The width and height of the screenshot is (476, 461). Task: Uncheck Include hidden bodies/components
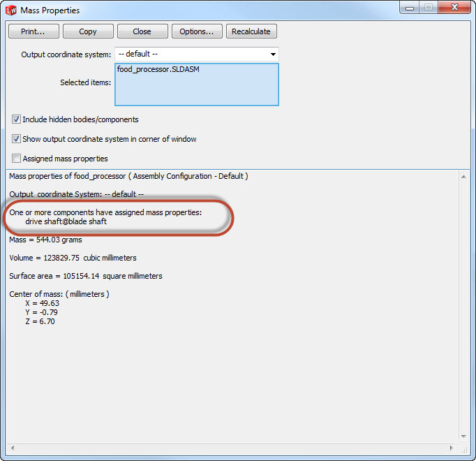pyautogui.click(x=17, y=119)
